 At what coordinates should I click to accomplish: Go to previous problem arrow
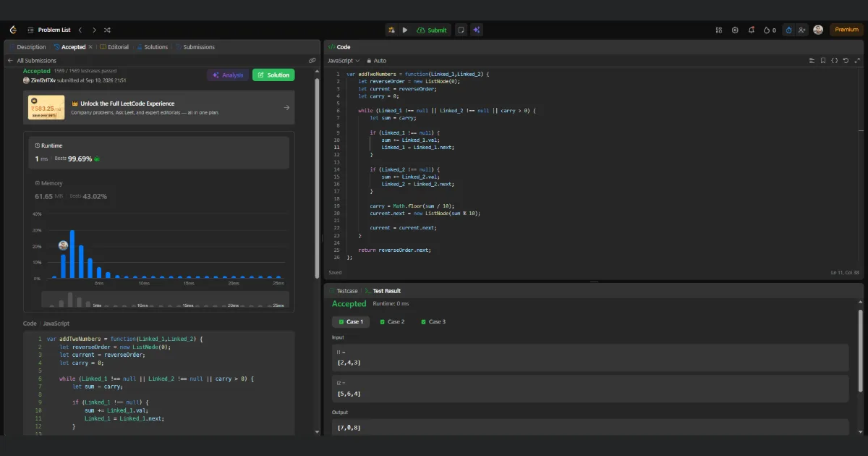(80, 30)
